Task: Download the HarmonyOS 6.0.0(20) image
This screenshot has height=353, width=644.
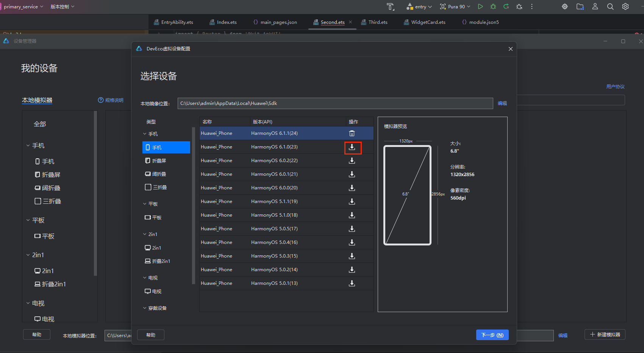Action: pyautogui.click(x=352, y=188)
